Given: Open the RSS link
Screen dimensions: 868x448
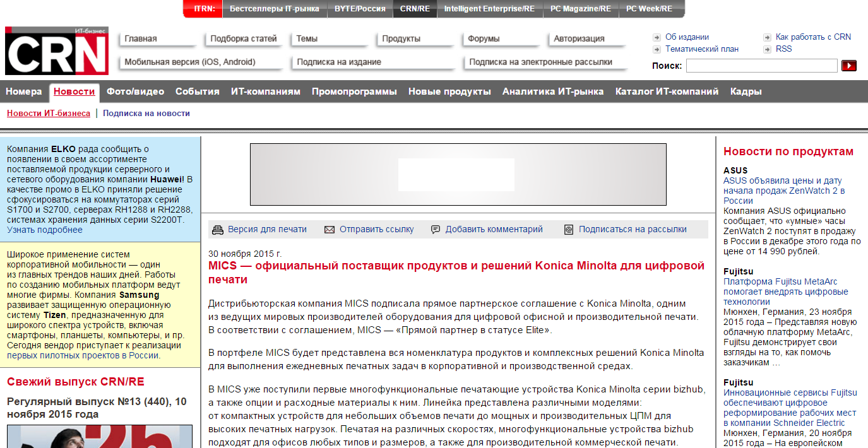Looking at the screenshot, I should tap(783, 49).
